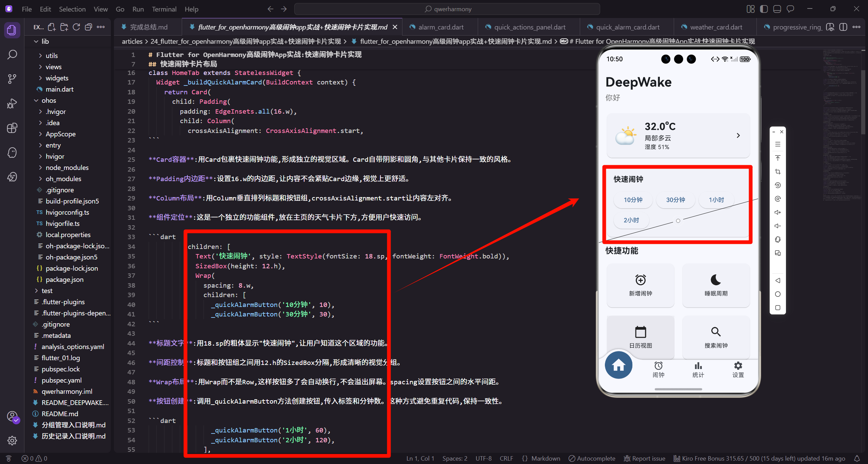This screenshot has height=464, width=868.
Task: Tap the 30分钟 quick alarm button
Action: point(675,200)
